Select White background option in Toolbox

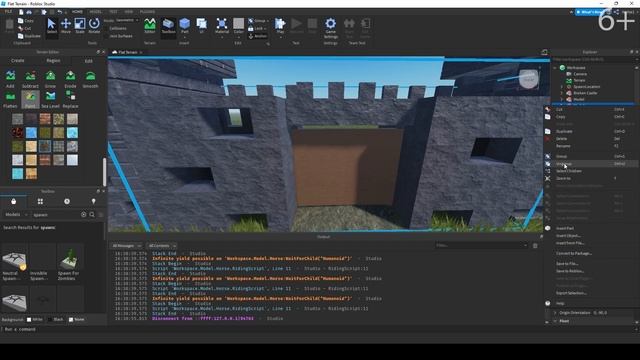click(x=35, y=320)
